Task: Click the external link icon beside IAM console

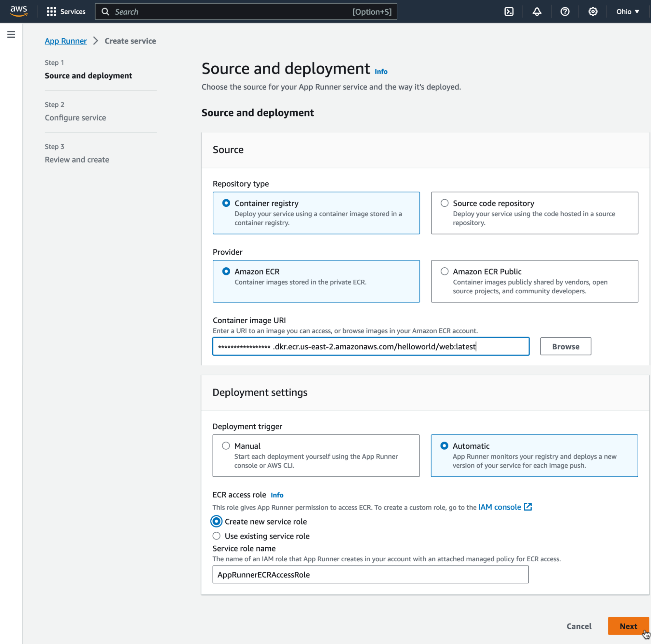Action: 528,507
